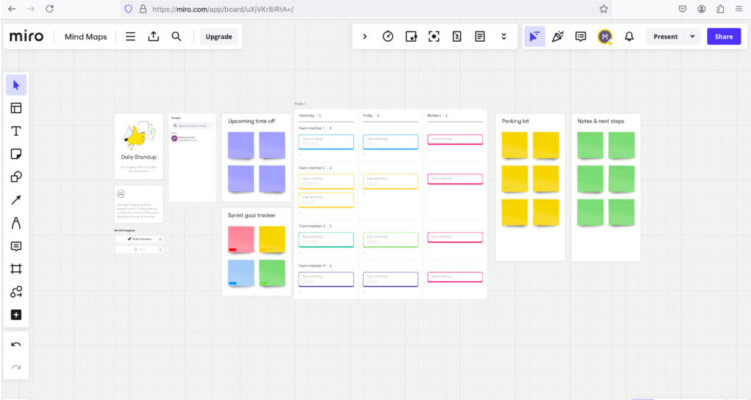Open the Templates tool in sidebar
The width and height of the screenshot is (751, 400).
[x=16, y=108]
